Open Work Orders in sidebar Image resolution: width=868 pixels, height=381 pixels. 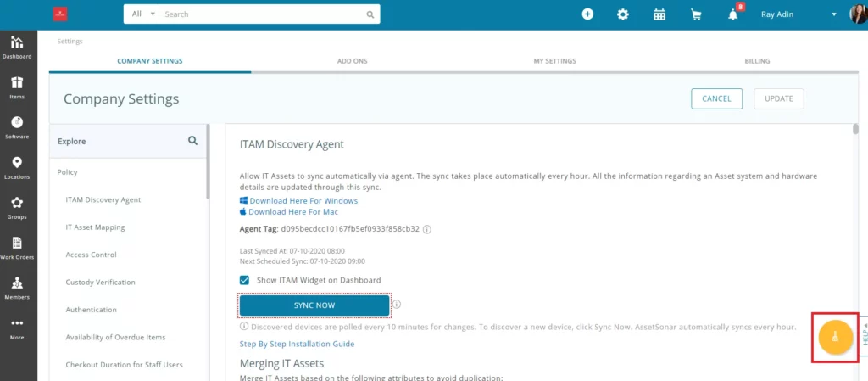tap(17, 248)
